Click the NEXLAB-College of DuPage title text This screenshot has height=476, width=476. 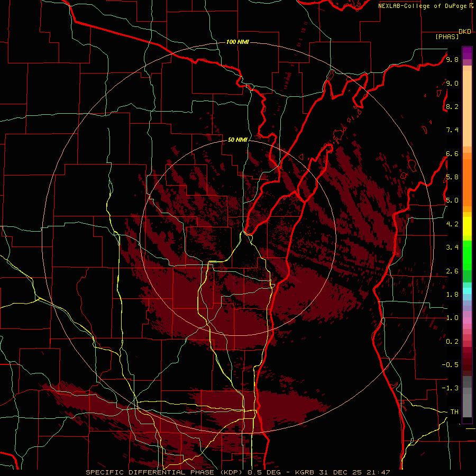click(423, 6)
